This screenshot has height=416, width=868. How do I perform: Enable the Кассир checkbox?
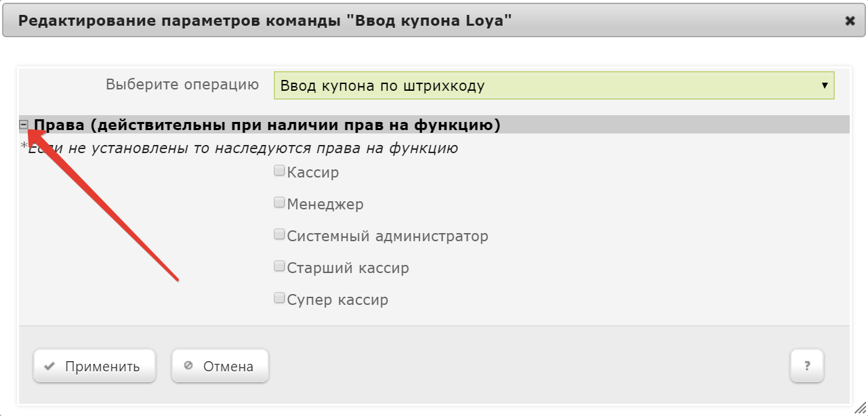coord(279,171)
